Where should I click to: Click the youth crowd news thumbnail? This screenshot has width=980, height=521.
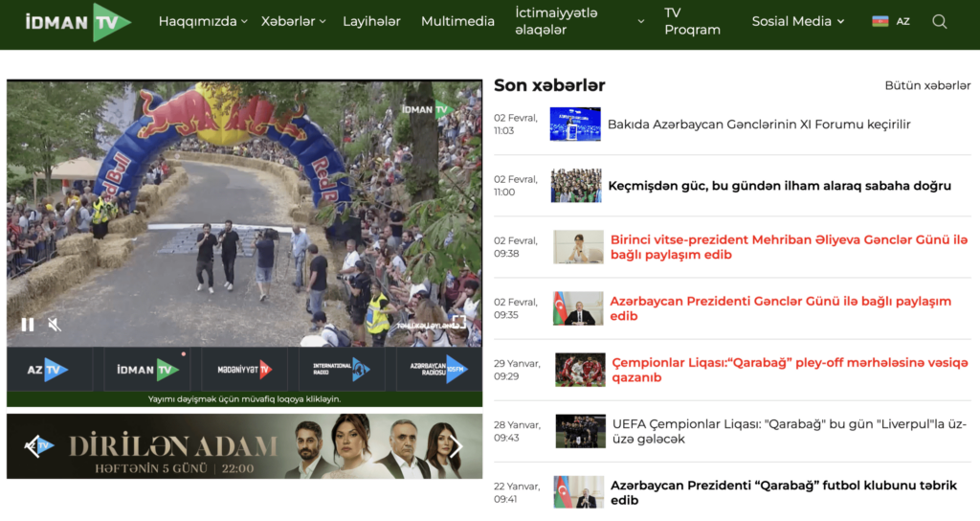(x=576, y=185)
